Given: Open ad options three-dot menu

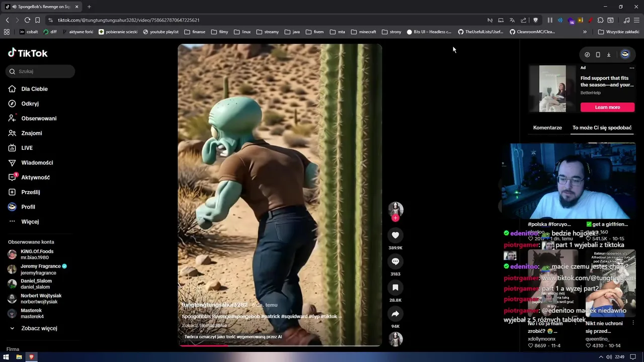Looking at the screenshot, I should click(632, 68).
